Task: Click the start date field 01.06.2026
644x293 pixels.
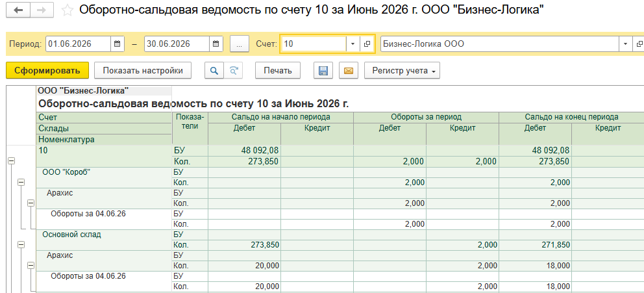Action: [78, 44]
